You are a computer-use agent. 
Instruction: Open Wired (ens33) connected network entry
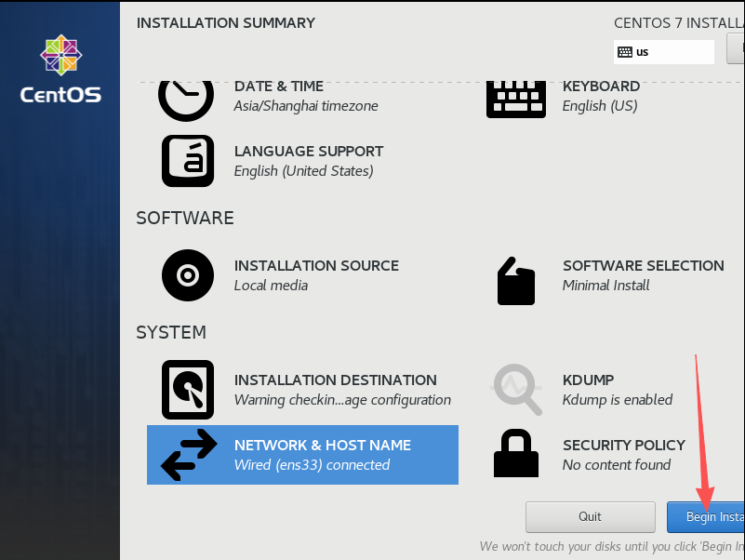pyautogui.click(x=312, y=464)
